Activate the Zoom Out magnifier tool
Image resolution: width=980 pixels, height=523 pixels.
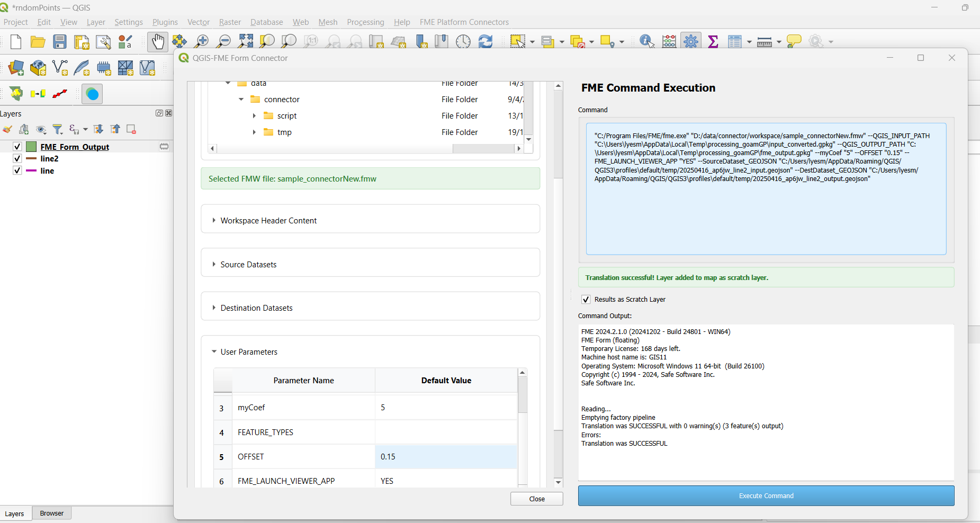click(x=224, y=41)
